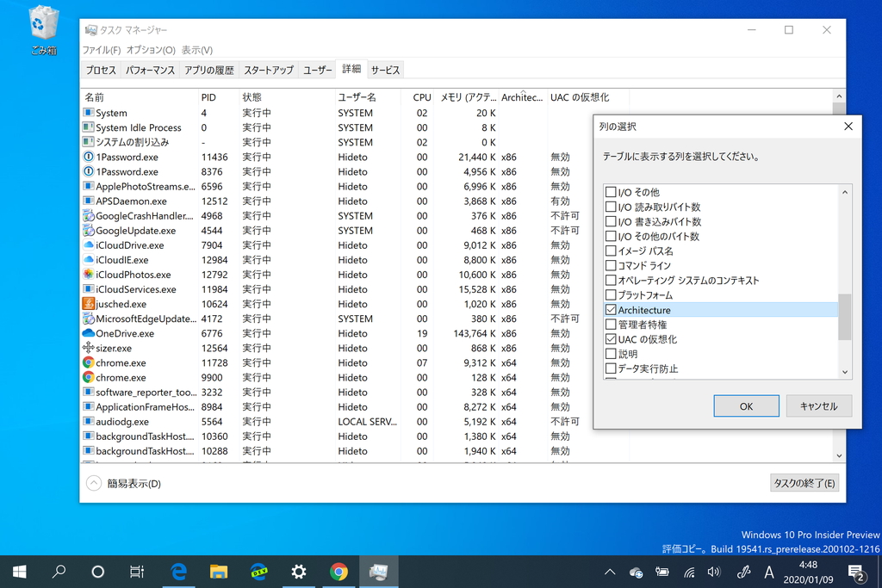
Task: Click the iCloudDrive.exe process icon
Action: click(89, 245)
